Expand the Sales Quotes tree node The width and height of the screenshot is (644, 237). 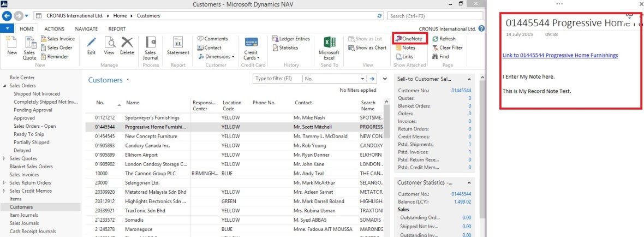[5, 159]
